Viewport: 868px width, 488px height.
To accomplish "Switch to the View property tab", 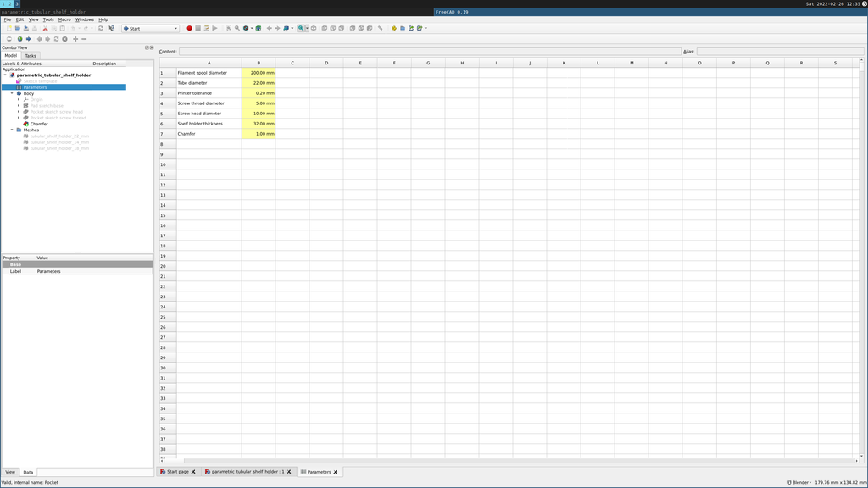I will [x=10, y=472].
